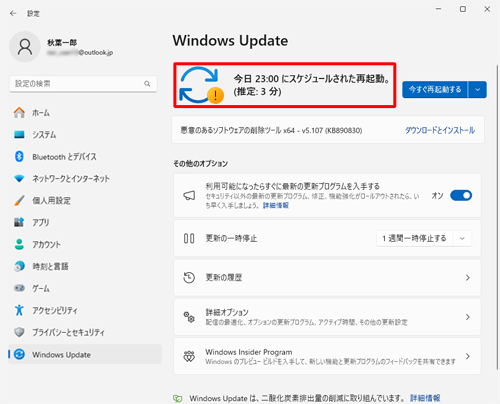Select プライバシーとセキュリティ in the sidebar
500x404 pixels.
[68, 332]
